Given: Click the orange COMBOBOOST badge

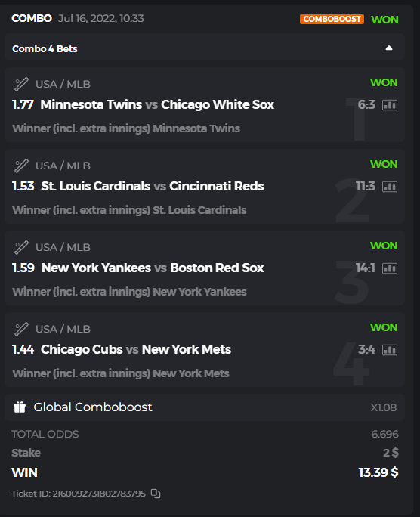Looking at the screenshot, I should point(332,19).
